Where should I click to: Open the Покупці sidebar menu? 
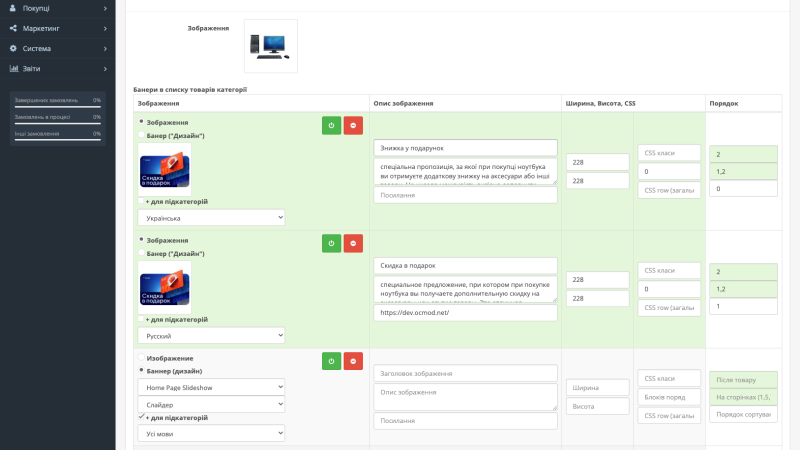coord(58,8)
